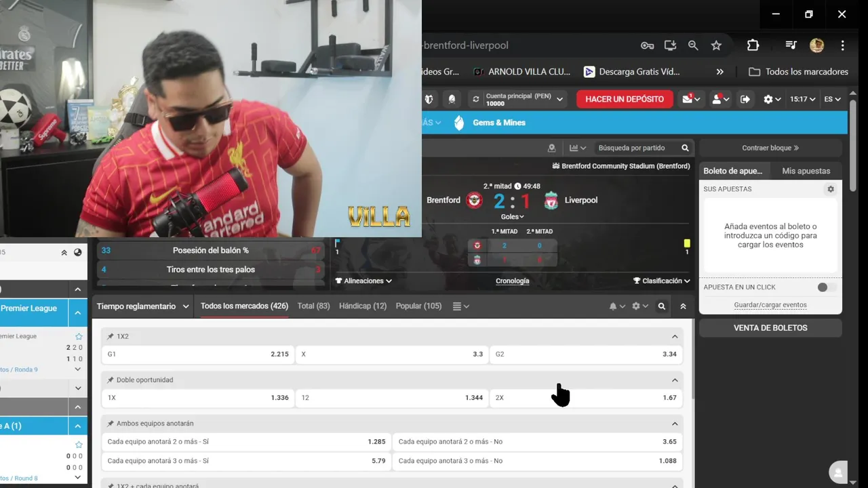Open the Todos los marcadores bookmarks folder
868x488 pixels.
(x=798, y=72)
